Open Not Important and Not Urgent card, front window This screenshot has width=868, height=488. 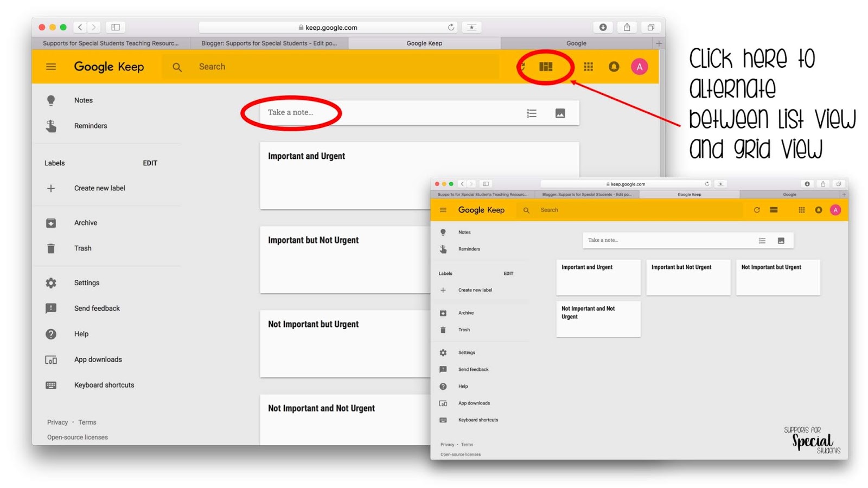click(x=598, y=319)
